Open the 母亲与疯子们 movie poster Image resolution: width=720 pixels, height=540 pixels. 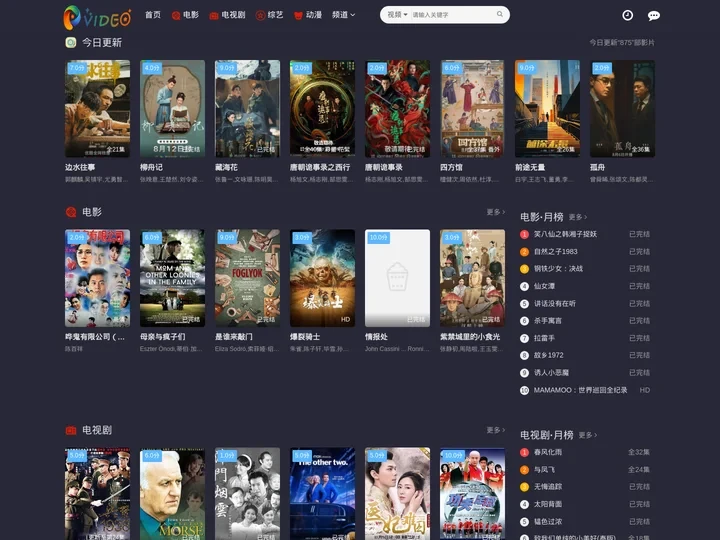click(x=172, y=278)
